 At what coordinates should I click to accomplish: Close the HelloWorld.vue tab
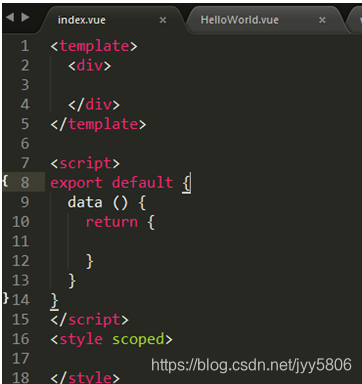pos(322,20)
